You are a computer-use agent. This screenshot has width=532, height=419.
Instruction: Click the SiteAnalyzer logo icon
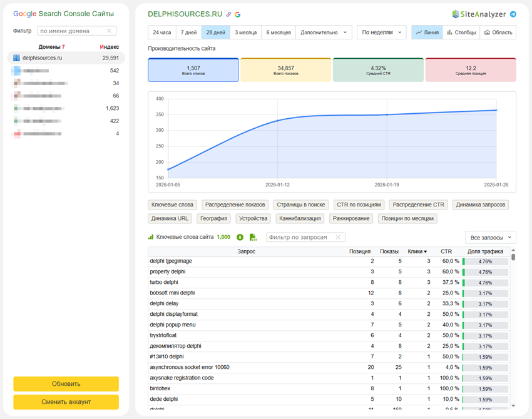click(x=455, y=13)
